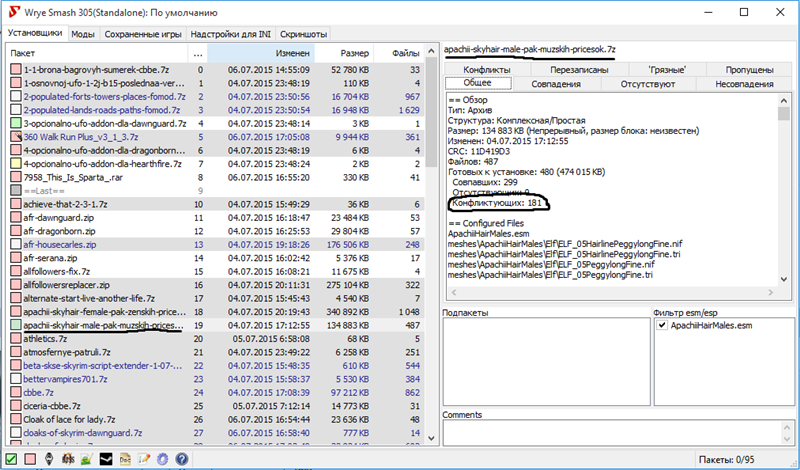
Task: Launch Skyrim via the dragon logo icon
Action: (49, 458)
